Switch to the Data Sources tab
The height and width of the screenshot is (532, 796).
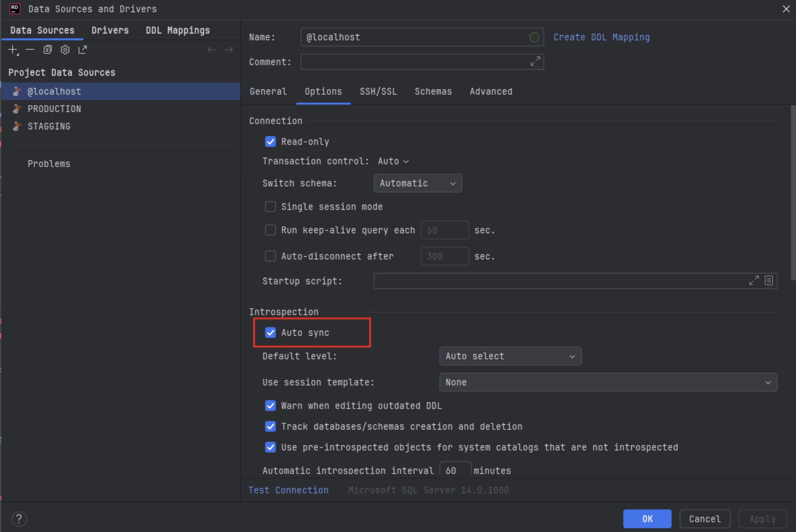42,30
